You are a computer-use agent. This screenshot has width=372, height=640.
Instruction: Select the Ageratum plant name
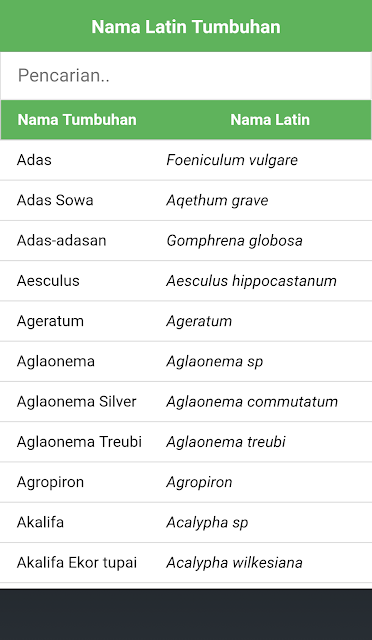(50, 321)
